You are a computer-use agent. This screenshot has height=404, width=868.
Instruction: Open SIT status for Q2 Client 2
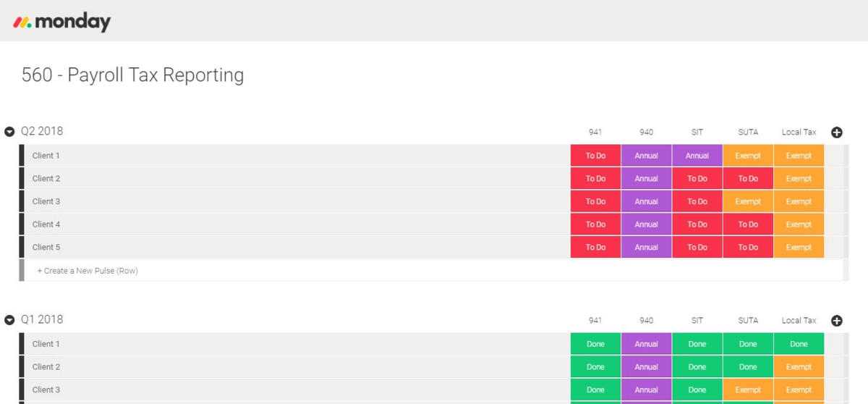click(x=697, y=179)
